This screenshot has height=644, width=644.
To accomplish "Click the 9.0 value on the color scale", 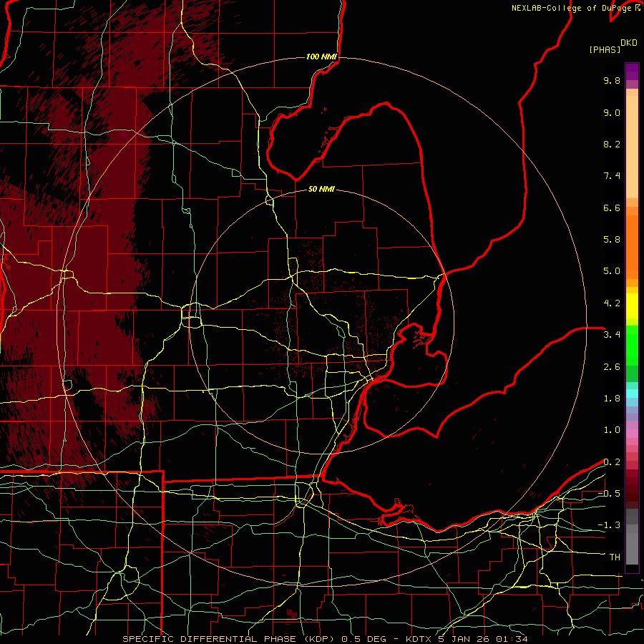I will coord(612,112).
